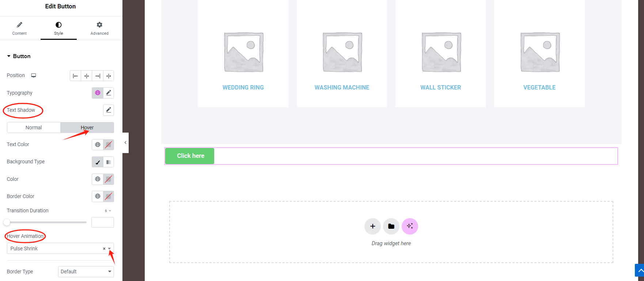Align button position to center
This screenshot has width=644, height=281.
(x=87, y=76)
